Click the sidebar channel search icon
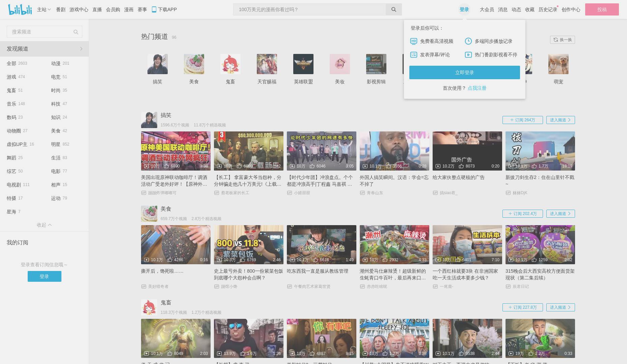This screenshot has height=364, width=627. [x=76, y=32]
